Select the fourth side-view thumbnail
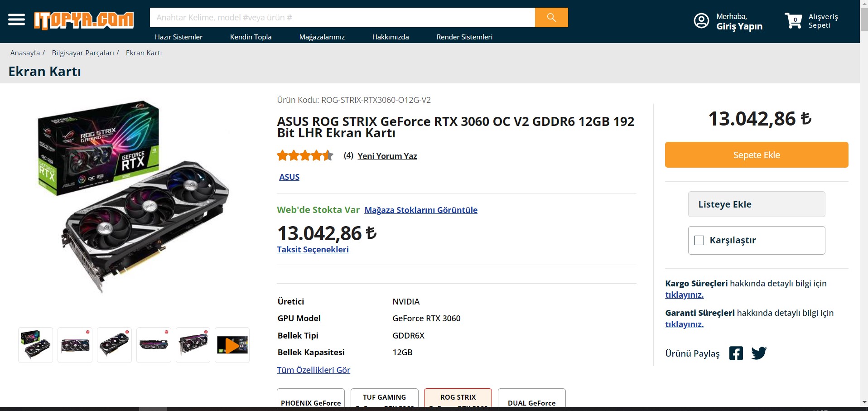 coord(154,345)
